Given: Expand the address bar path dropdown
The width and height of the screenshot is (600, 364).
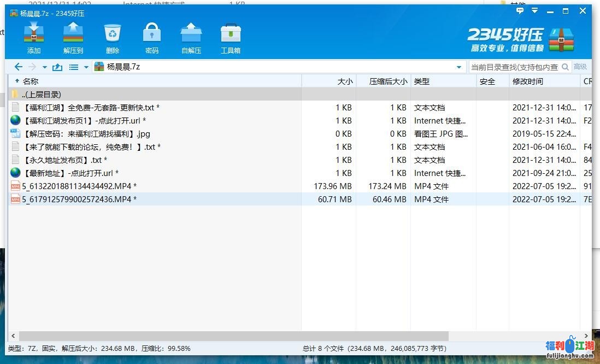Looking at the screenshot, I should click(458, 67).
